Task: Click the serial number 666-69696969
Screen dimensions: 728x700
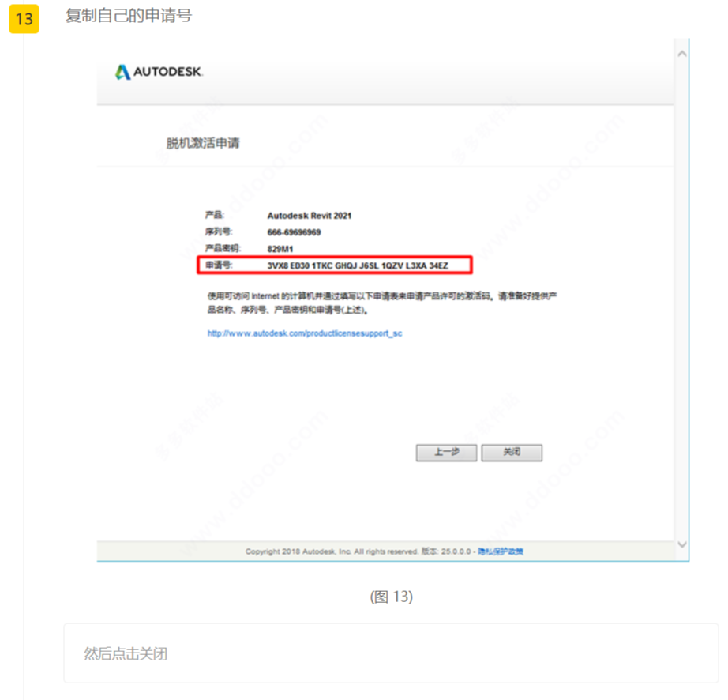Action: coord(294,232)
